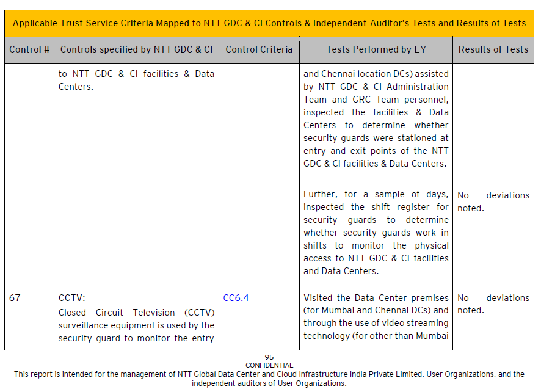Click the 'Further, for a sample of days' paragraph
Viewport: 541px width, 392px height.
point(376,233)
